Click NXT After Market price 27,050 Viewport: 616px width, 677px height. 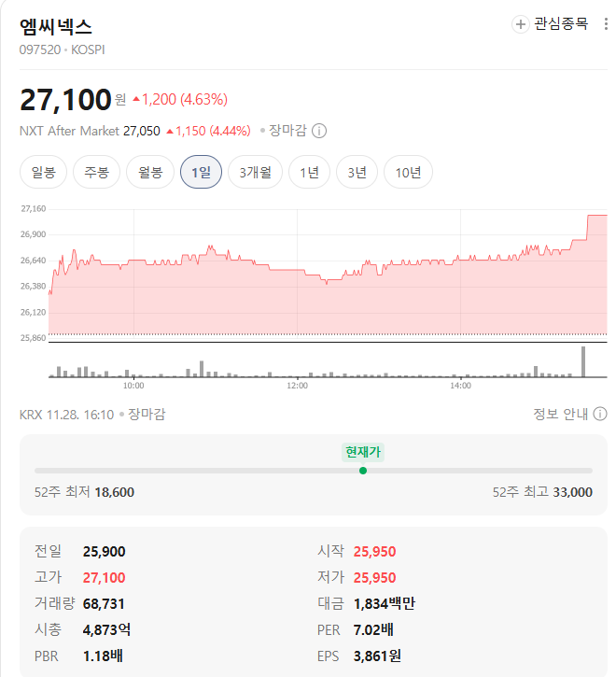point(142,131)
